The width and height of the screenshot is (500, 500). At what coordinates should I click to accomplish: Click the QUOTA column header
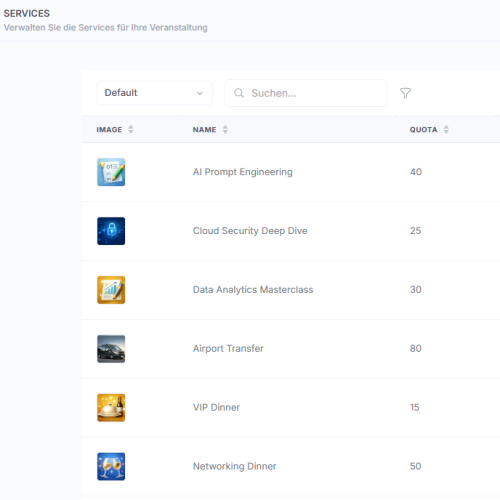pos(423,130)
